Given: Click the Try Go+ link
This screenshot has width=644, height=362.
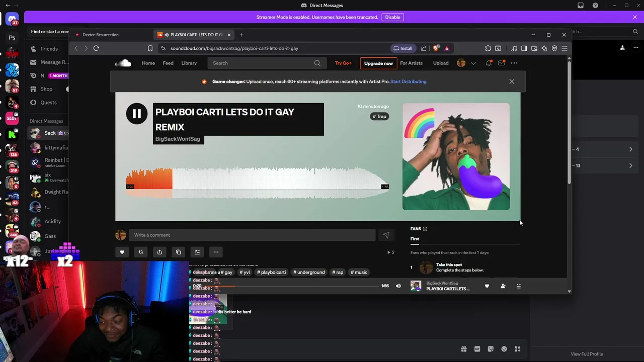Looking at the screenshot, I should (x=343, y=63).
